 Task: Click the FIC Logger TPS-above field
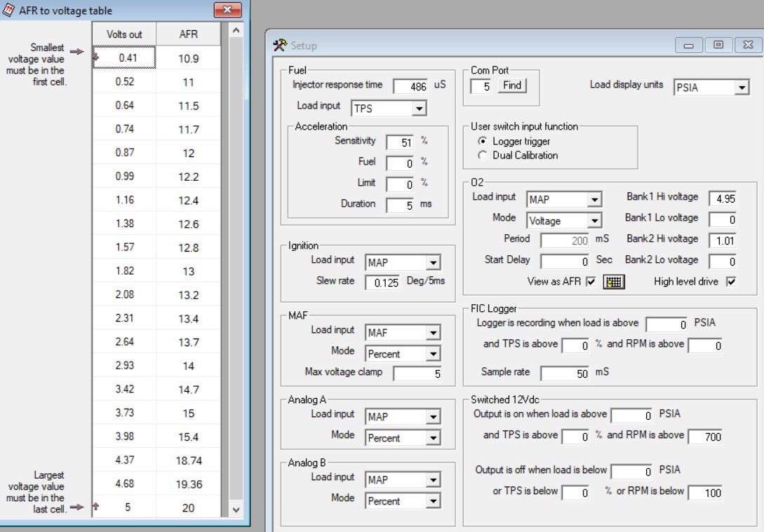click(575, 346)
